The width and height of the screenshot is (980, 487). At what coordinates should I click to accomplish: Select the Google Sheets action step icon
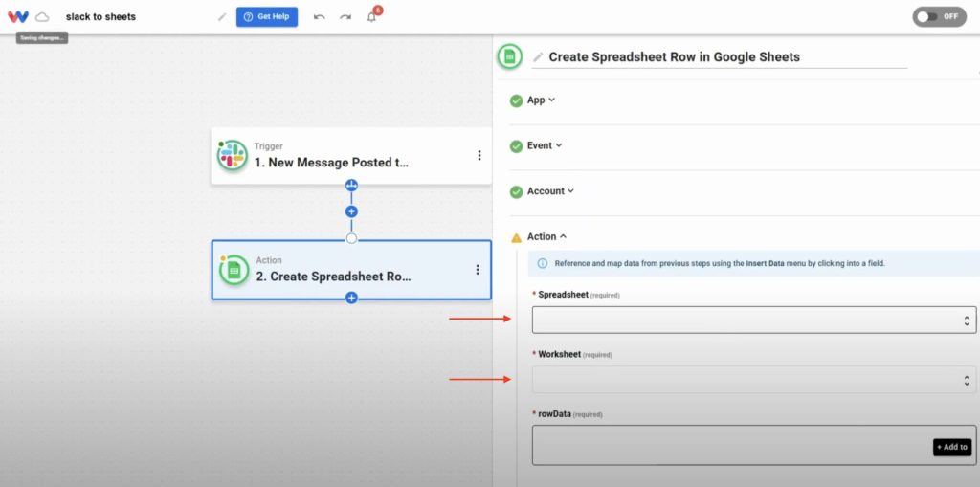[234, 270]
